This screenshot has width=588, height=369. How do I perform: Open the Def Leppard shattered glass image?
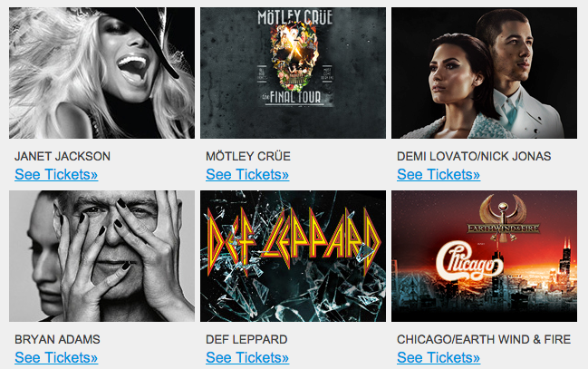(x=293, y=256)
